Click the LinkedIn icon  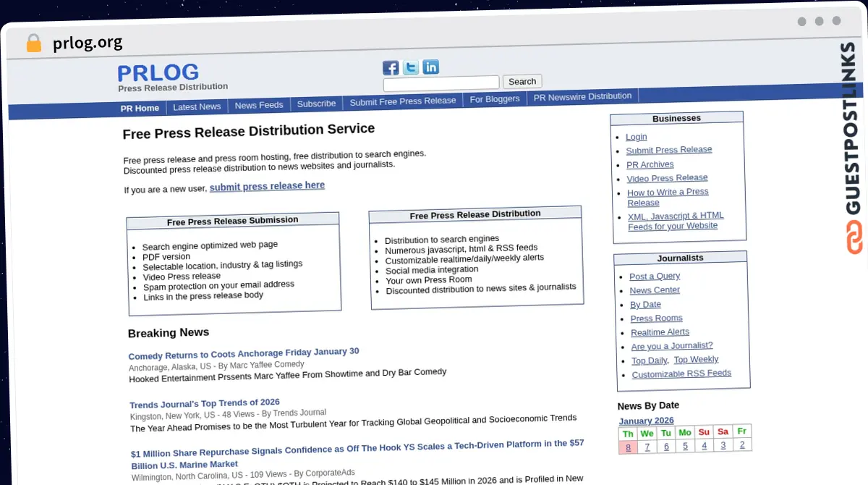(x=431, y=67)
